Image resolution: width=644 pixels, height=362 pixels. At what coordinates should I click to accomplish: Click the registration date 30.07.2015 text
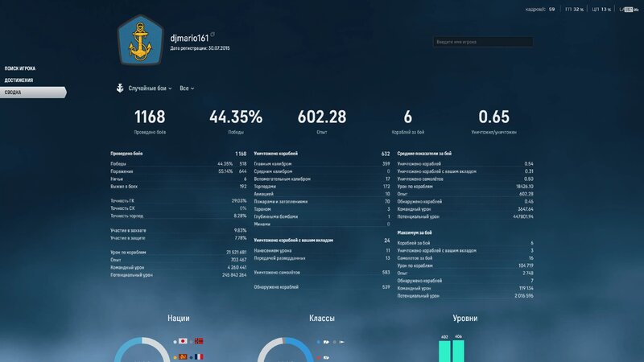[219, 48]
